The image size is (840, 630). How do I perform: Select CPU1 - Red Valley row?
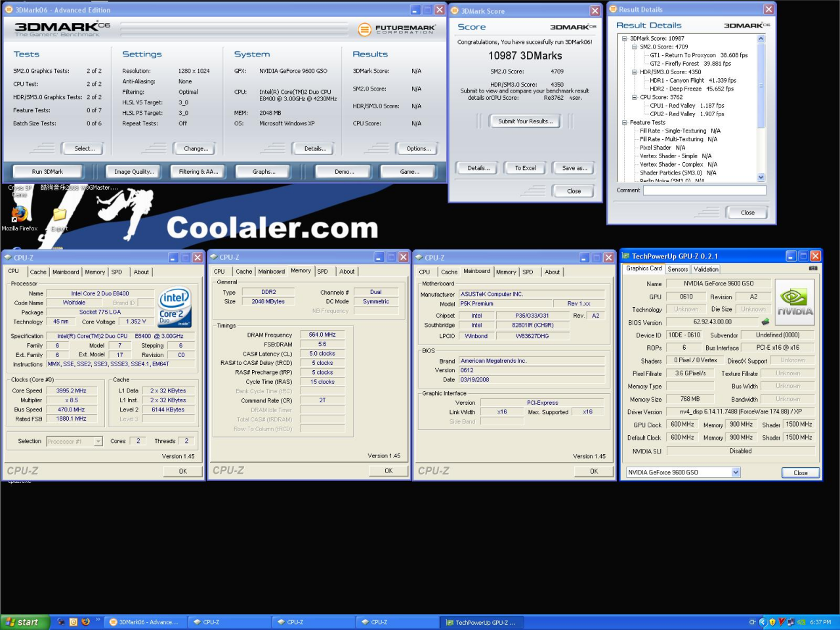coord(687,106)
